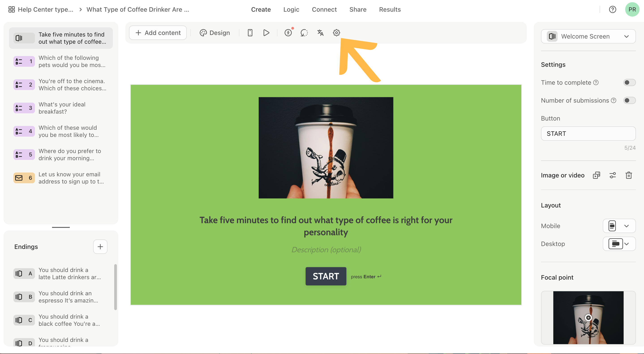Select the welcome screen icon in the list
This screenshot has width=644, height=354.
click(19, 38)
